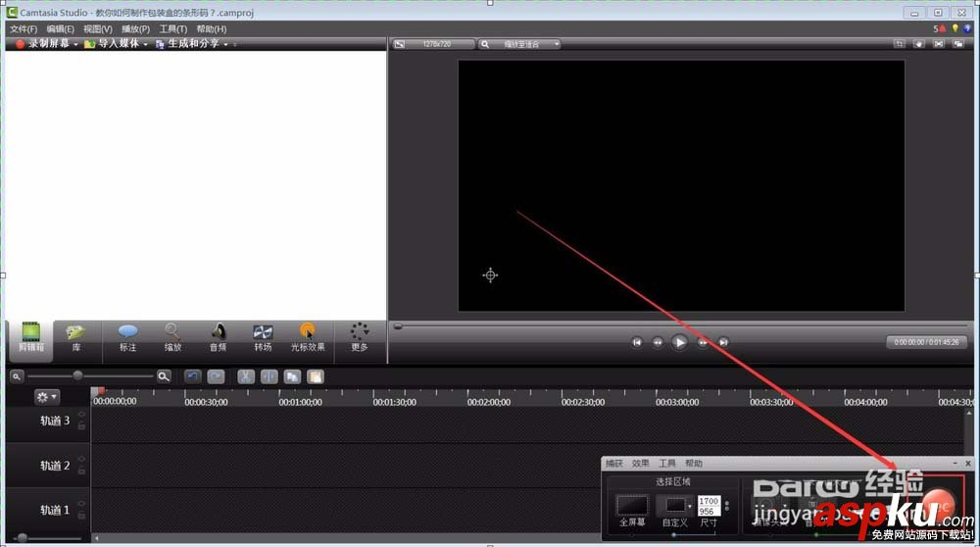Open the 捕获 menu in recorder window
The image size is (980, 547).
[x=614, y=464]
